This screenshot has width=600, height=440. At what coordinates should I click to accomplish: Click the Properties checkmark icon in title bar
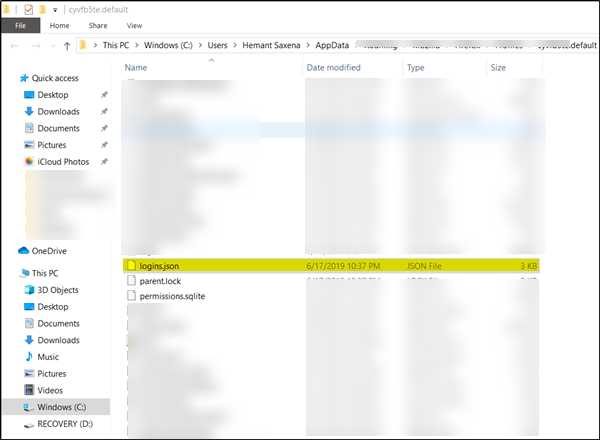(x=28, y=10)
